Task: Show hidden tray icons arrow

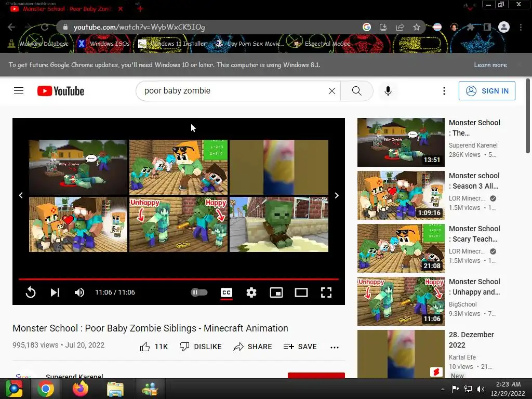Action: 443,389
